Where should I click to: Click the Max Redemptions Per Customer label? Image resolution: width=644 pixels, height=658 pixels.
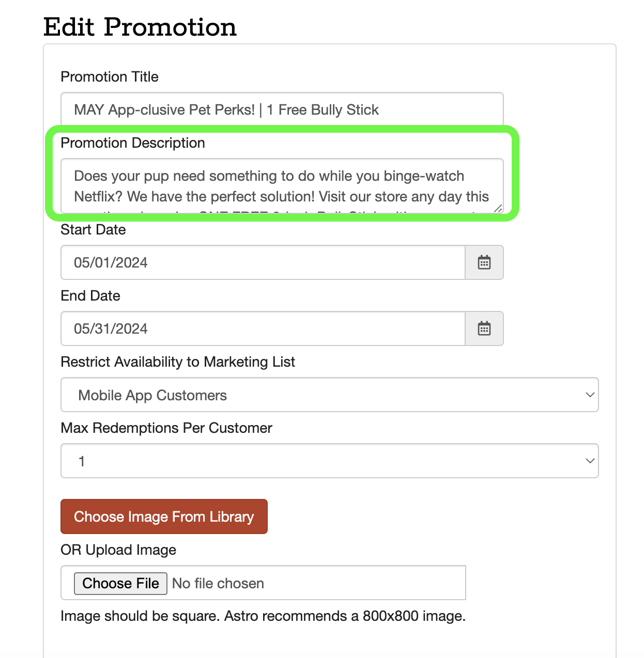[166, 428]
